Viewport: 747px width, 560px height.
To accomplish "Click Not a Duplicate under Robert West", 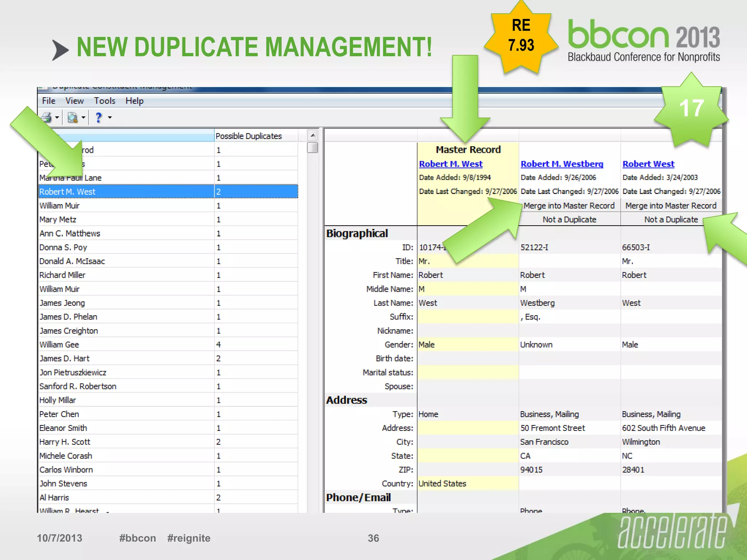I will click(x=671, y=219).
